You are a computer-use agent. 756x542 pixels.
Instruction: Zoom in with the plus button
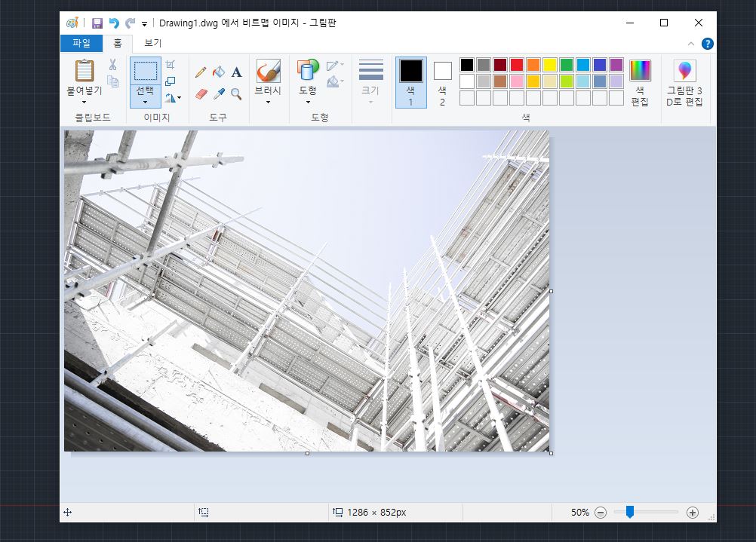[x=693, y=513]
